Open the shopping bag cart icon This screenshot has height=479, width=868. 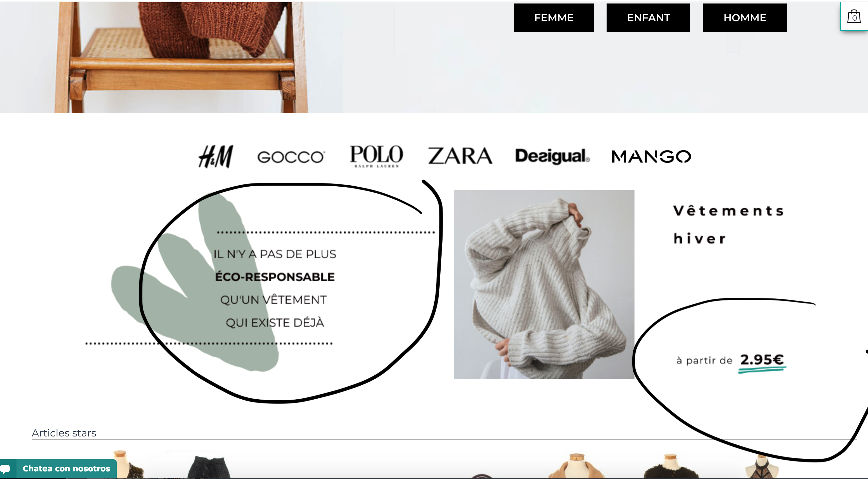coord(854,16)
